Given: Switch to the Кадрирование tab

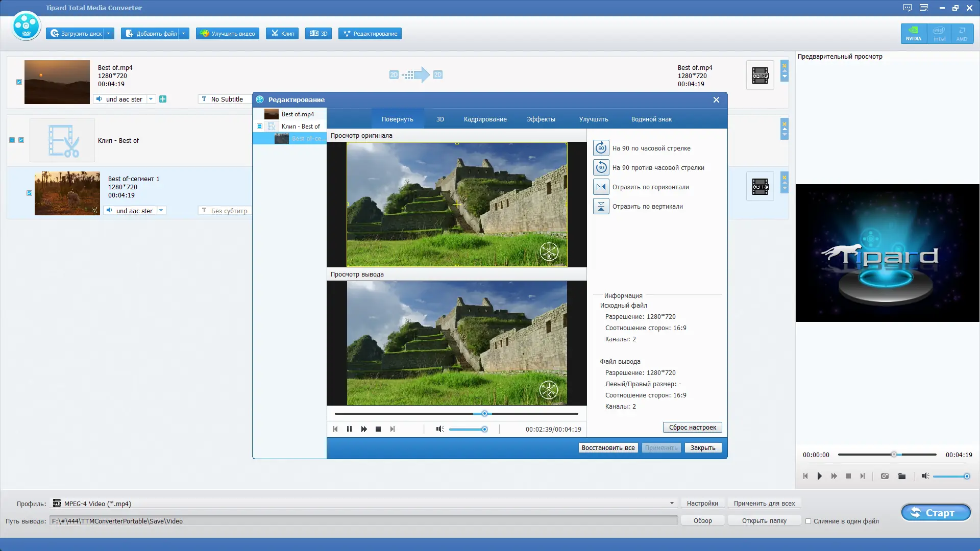Looking at the screenshot, I should coord(485,119).
